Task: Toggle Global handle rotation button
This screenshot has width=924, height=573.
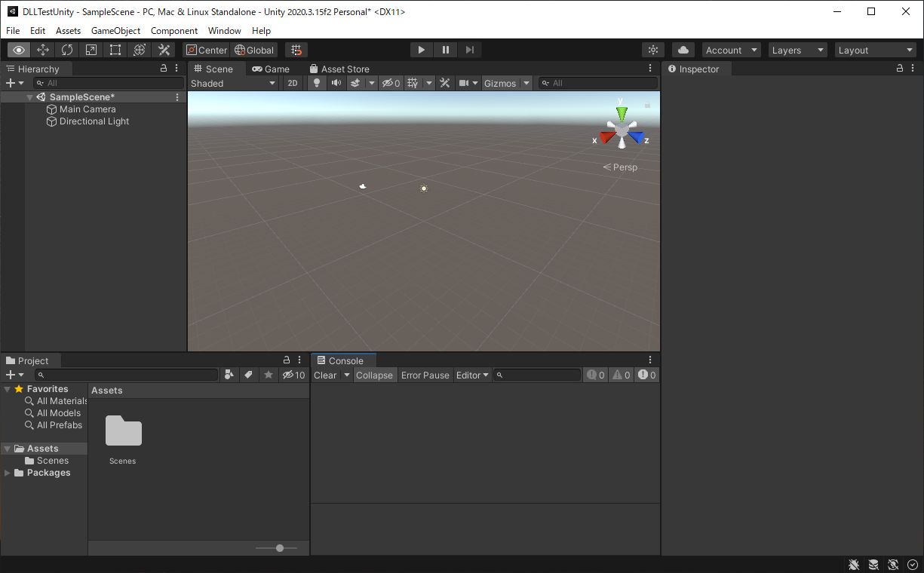Action: (254, 50)
